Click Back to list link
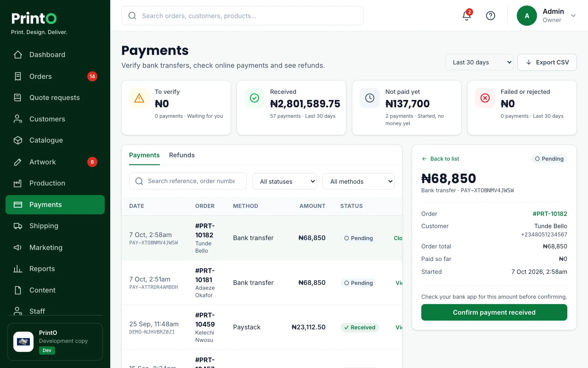Image resolution: width=588 pixels, height=368 pixels. click(440, 159)
